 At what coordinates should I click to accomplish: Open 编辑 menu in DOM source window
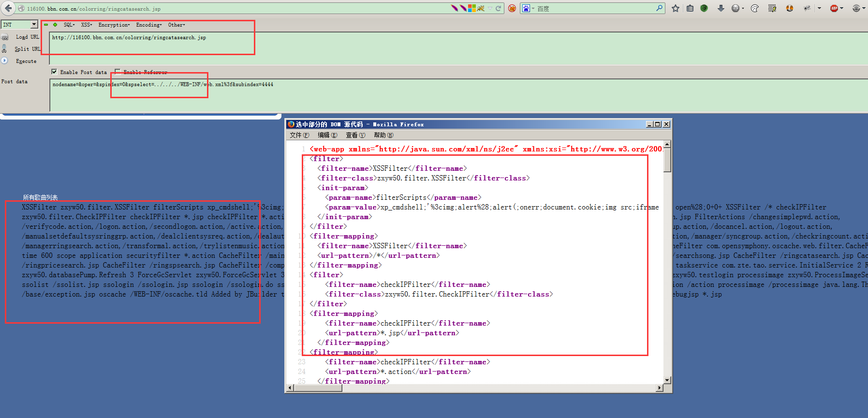[327, 135]
